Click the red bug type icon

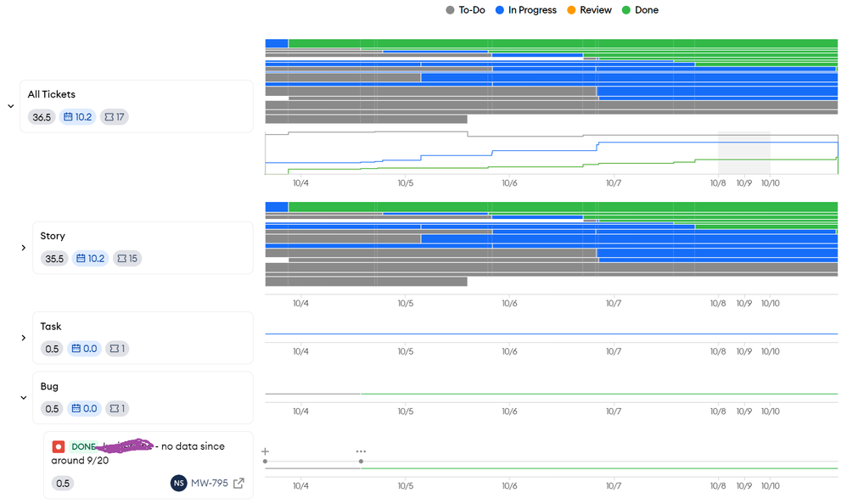pyautogui.click(x=59, y=447)
